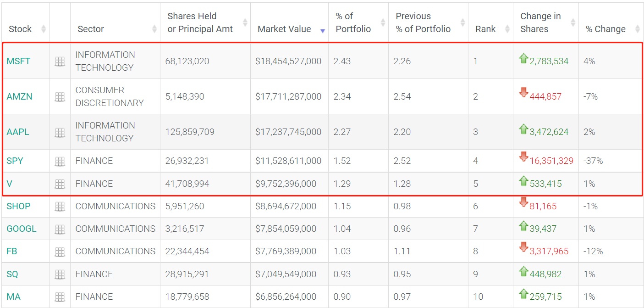Click the grid icon in SPY row
This screenshot has height=308, width=644.
pos(60,161)
